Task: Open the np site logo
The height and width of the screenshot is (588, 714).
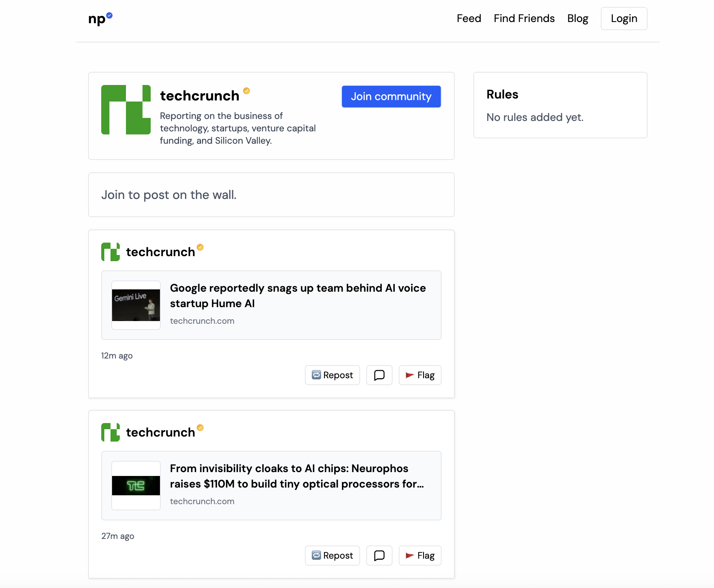Action: tap(100, 19)
